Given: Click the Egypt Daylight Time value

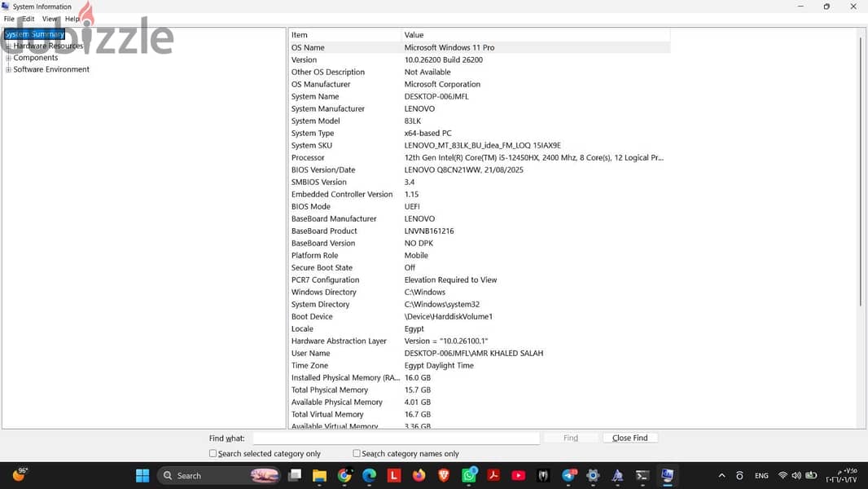Looking at the screenshot, I should click(x=439, y=365).
